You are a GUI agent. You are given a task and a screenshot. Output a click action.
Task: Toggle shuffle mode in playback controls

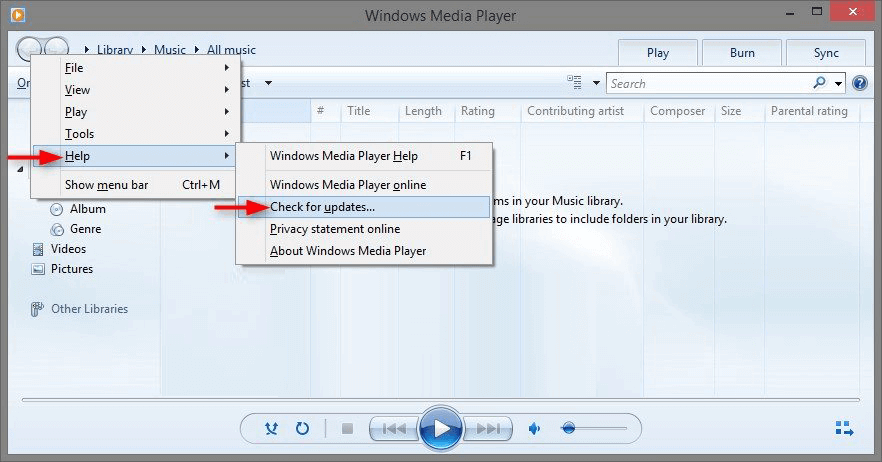point(271,429)
